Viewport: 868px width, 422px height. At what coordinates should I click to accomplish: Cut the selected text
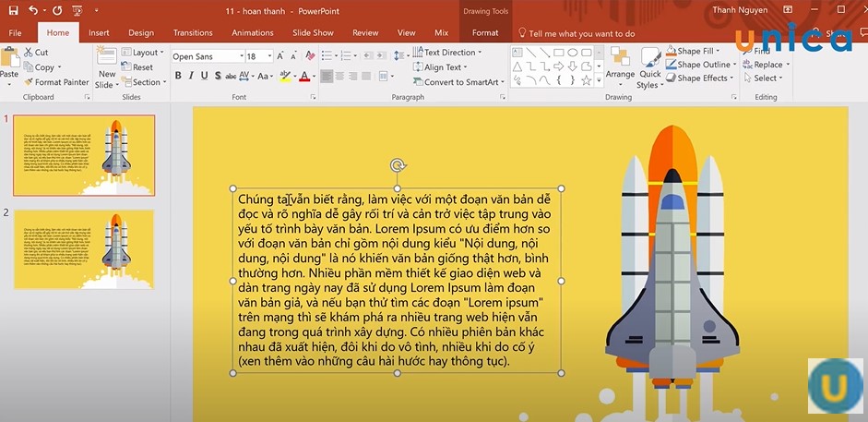[x=36, y=52]
